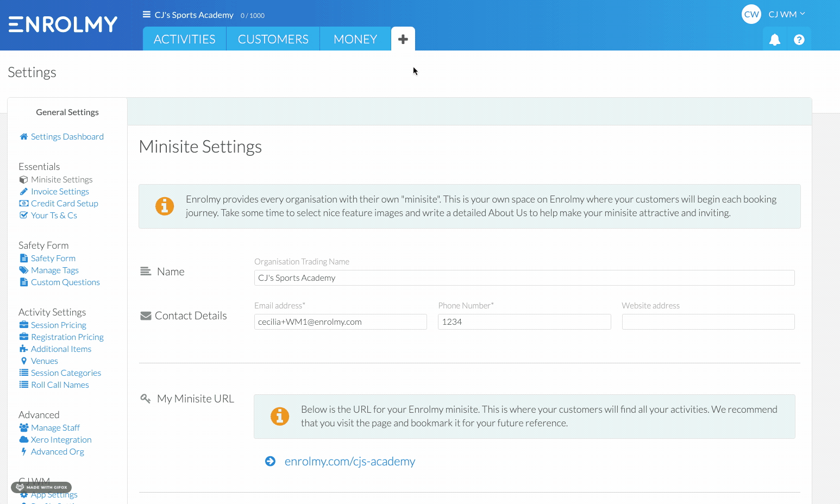Screen dimensions: 840x504
Task: Click the orange info icon in minisite description
Action: (x=165, y=206)
